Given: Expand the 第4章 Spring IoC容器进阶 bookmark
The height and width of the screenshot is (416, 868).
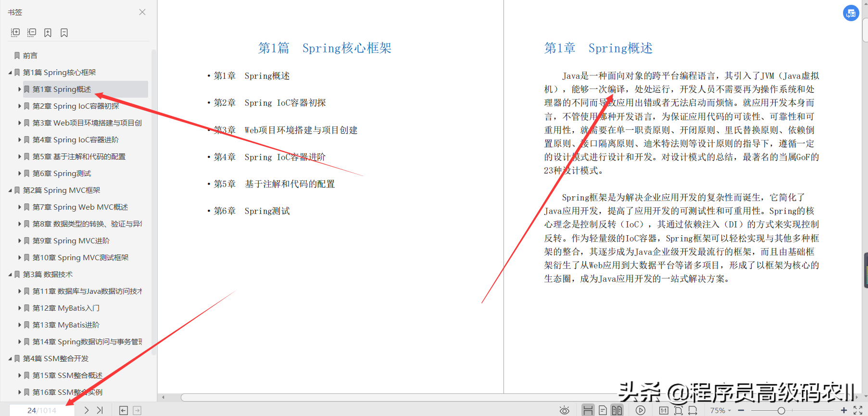Looking at the screenshot, I should pyautogui.click(x=20, y=140).
